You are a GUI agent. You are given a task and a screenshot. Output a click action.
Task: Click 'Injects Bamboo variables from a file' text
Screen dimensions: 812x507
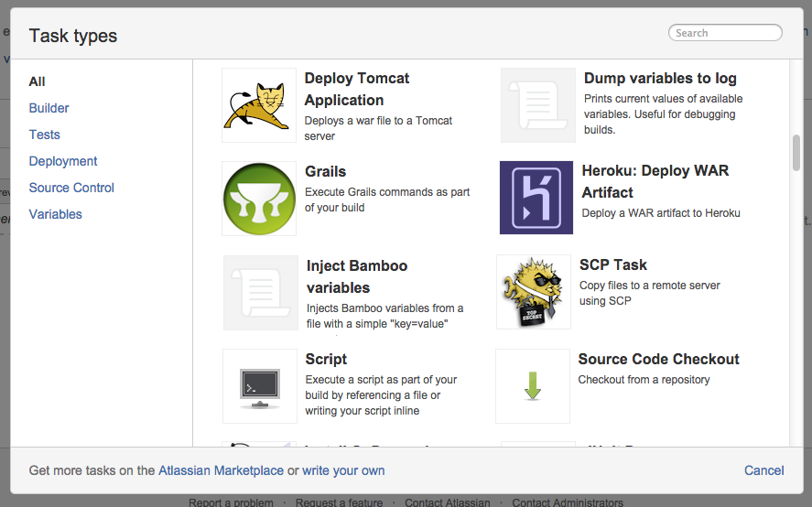click(x=384, y=316)
